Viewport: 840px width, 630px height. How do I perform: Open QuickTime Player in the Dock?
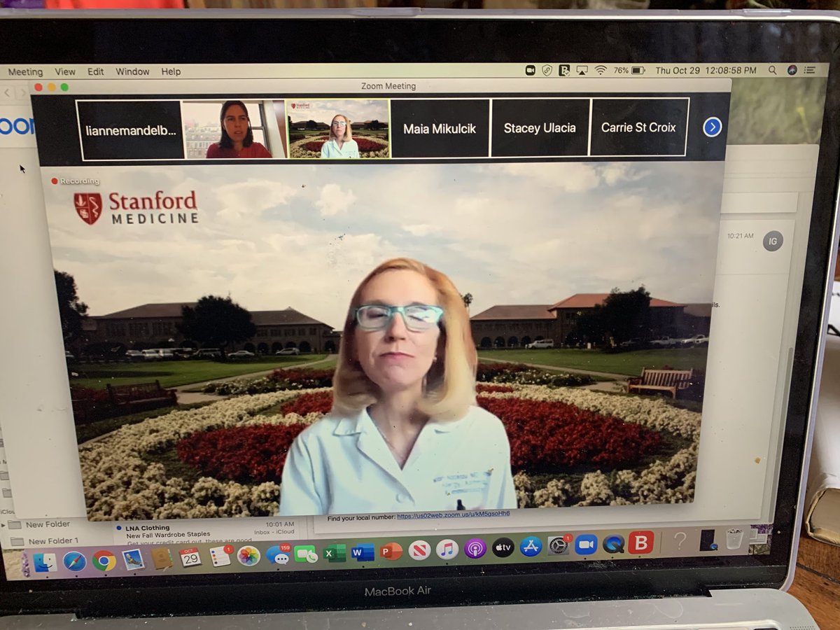[613, 544]
